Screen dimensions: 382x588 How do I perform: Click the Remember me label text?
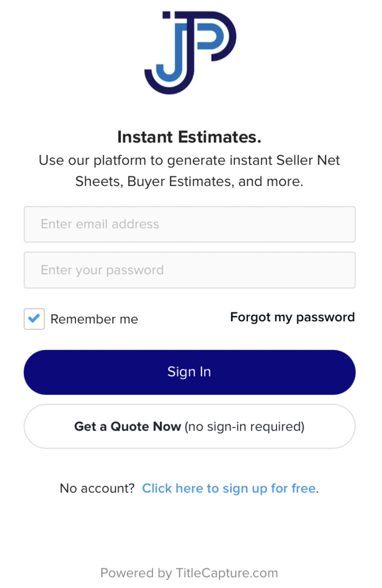click(94, 319)
